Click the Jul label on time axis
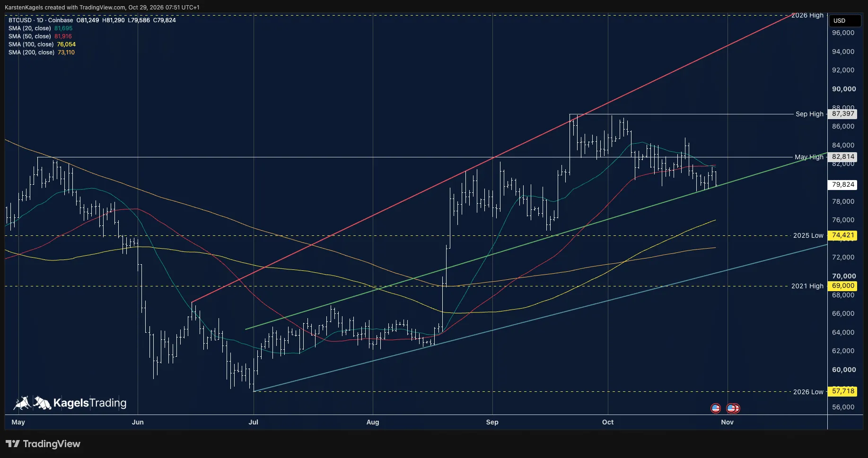The height and width of the screenshot is (458, 868). click(254, 422)
